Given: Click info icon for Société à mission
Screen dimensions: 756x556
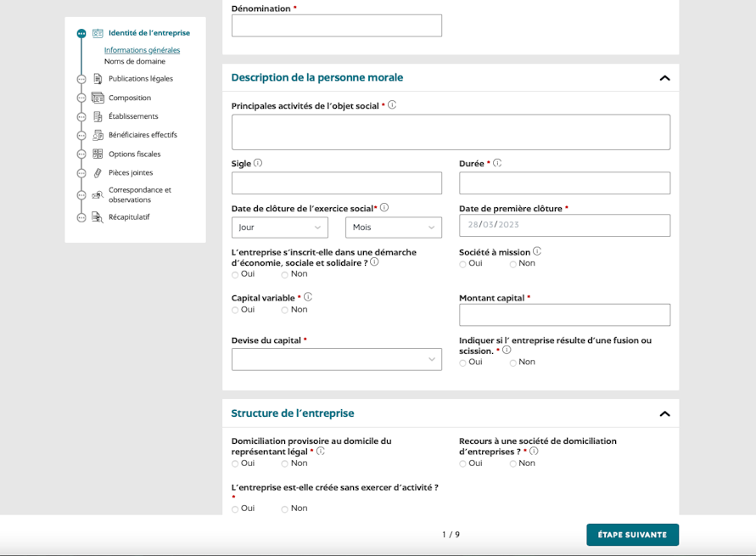Looking at the screenshot, I should pos(537,251).
